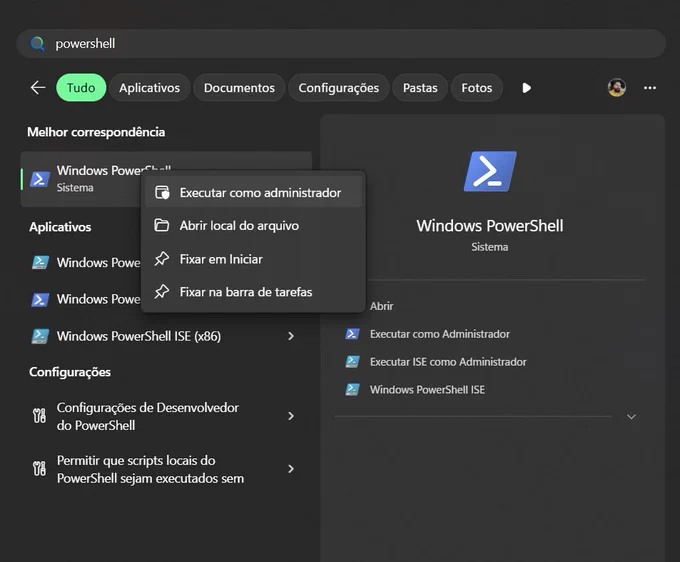
Task: Switch to the Pastas filter tab
Action: click(x=420, y=88)
